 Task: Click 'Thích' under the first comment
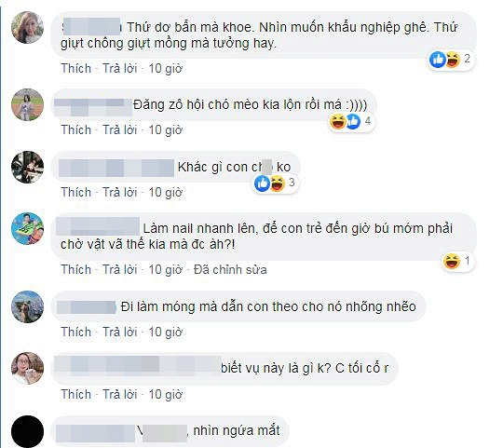pos(76,68)
